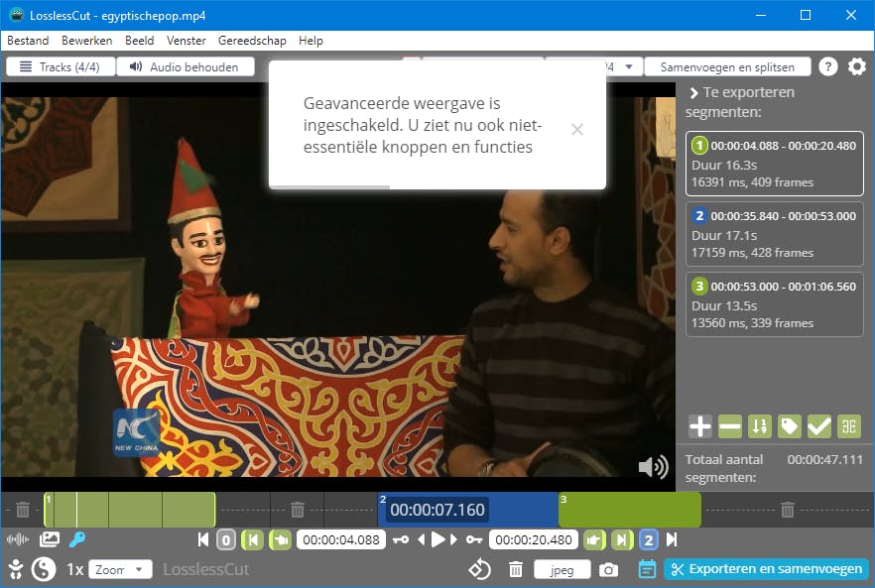Click the remove segment minus icon
Viewport: 875px width, 588px height.
click(x=730, y=426)
